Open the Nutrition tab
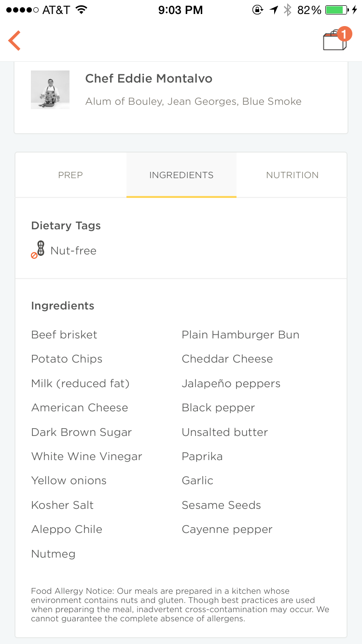This screenshot has height=644, width=362. point(292,175)
